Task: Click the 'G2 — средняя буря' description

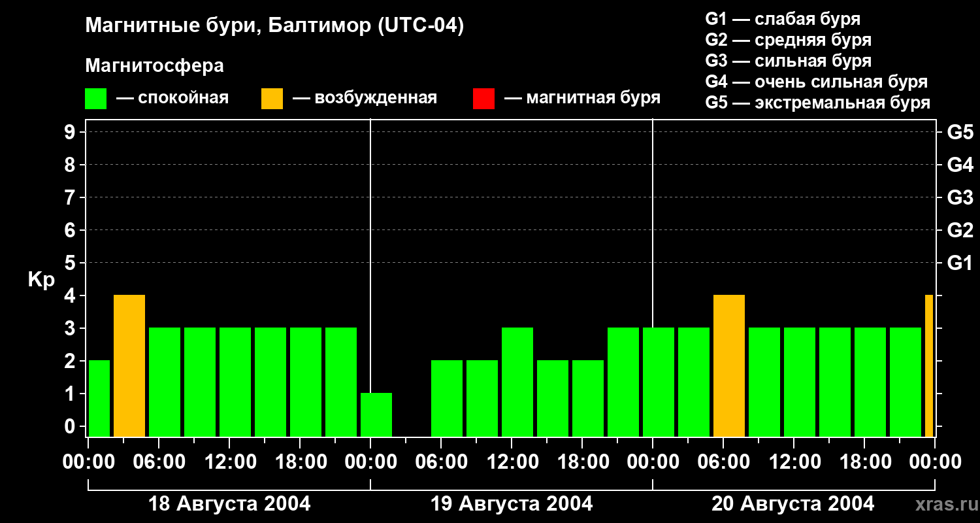Action: click(x=788, y=40)
